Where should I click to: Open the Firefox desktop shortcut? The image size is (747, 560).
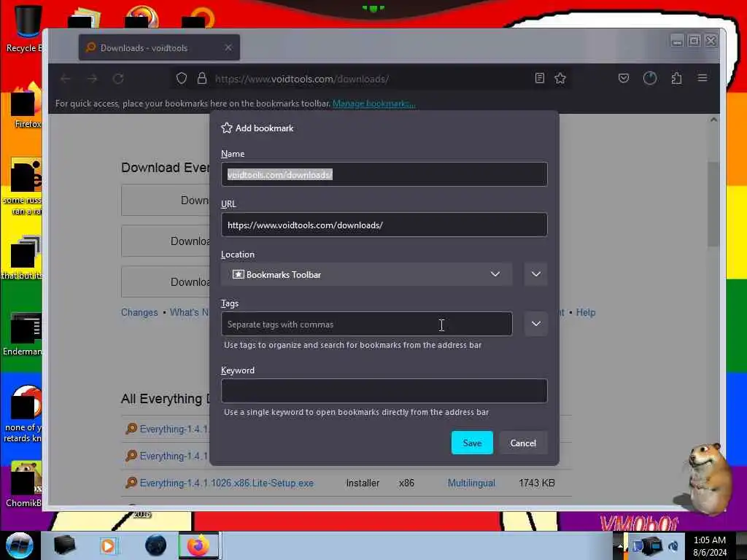[x=24, y=105]
